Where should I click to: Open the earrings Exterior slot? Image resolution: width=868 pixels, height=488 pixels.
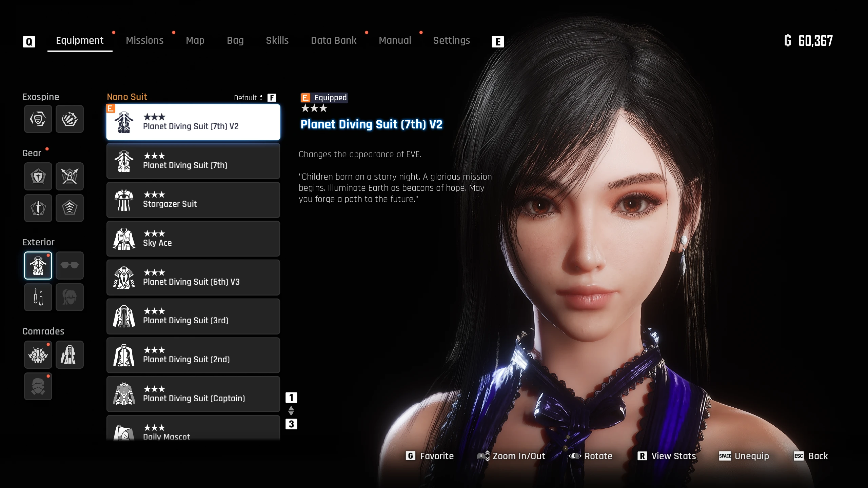point(38,297)
